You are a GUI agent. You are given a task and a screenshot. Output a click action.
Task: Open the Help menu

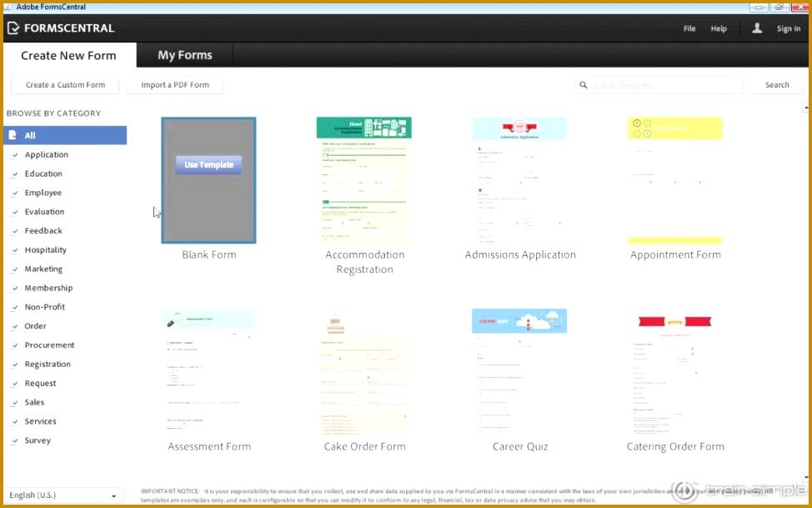point(719,28)
